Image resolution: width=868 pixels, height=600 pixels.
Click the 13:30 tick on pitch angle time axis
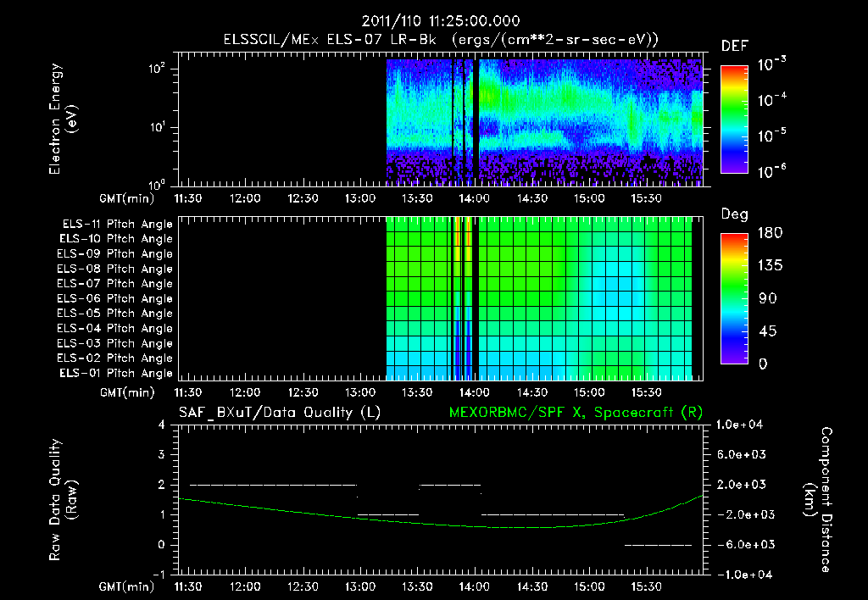[417, 393]
